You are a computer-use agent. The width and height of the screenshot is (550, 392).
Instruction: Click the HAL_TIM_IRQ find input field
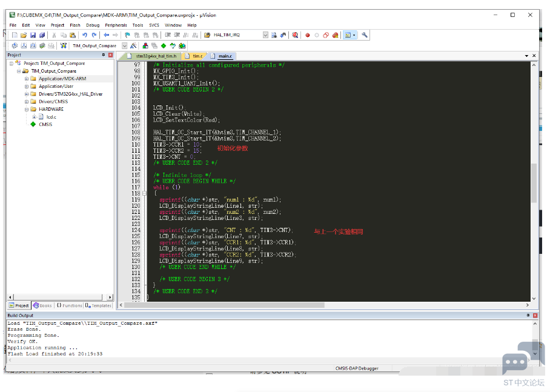click(x=237, y=35)
